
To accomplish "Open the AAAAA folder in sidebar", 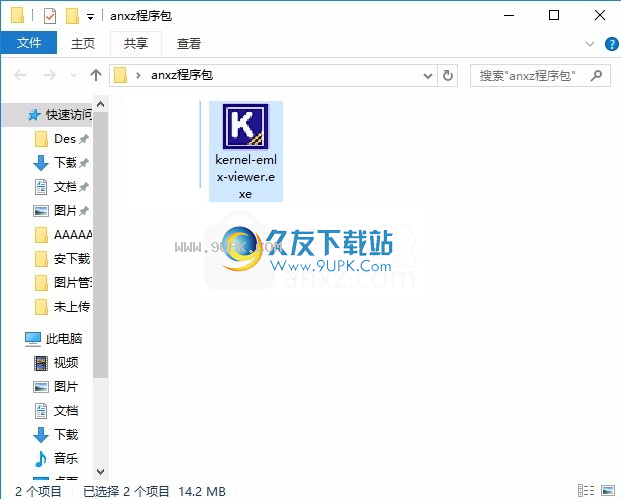I will click(63, 235).
